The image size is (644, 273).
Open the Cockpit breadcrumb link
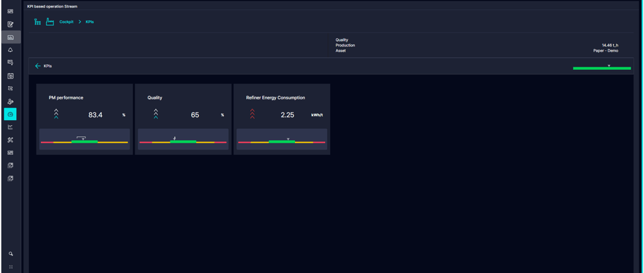click(x=67, y=22)
